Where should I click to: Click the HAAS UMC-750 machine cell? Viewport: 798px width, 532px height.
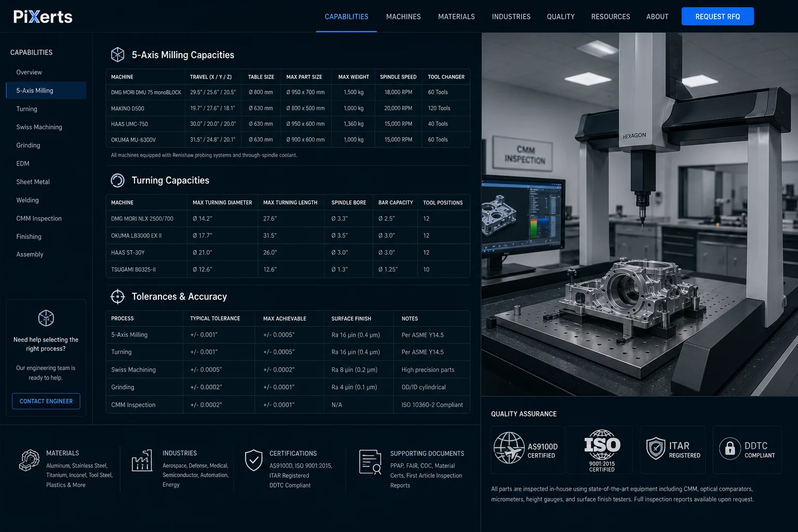coord(145,124)
